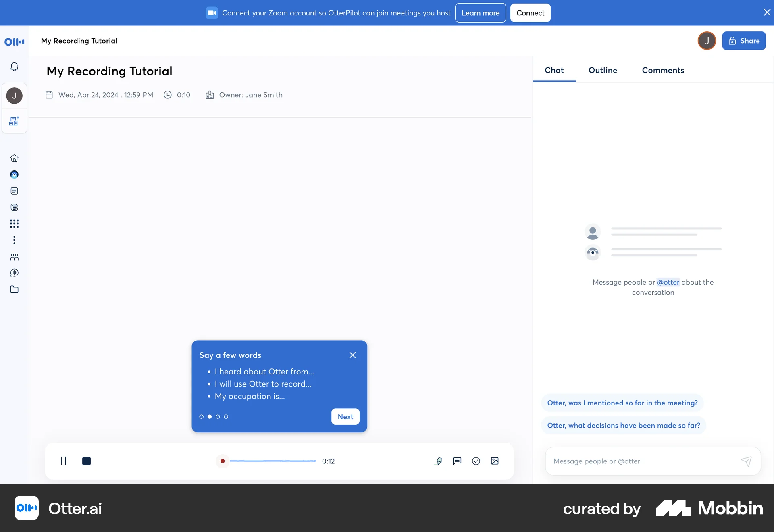Seek within the recording progress bar
774x532 pixels.
click(x=273, y=461)
